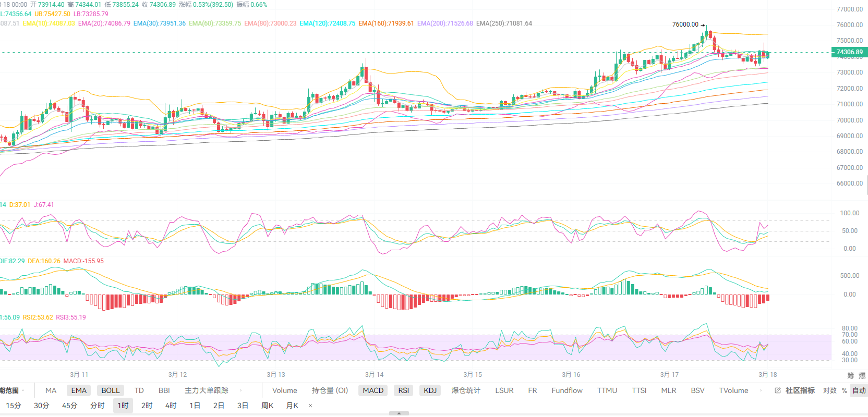Screen dimensions: 868x417
Task: Switch to the 4时 timeframe
Action: click(171, 406)
